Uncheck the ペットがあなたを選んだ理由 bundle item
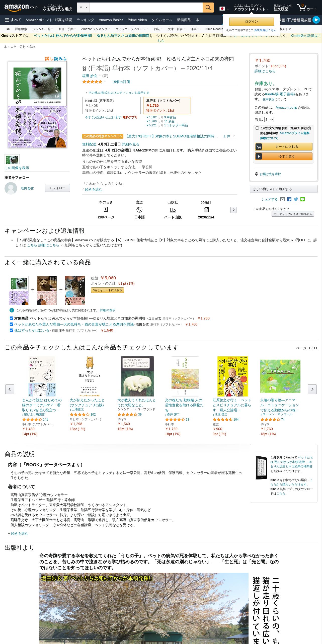 tap(11, 324)
